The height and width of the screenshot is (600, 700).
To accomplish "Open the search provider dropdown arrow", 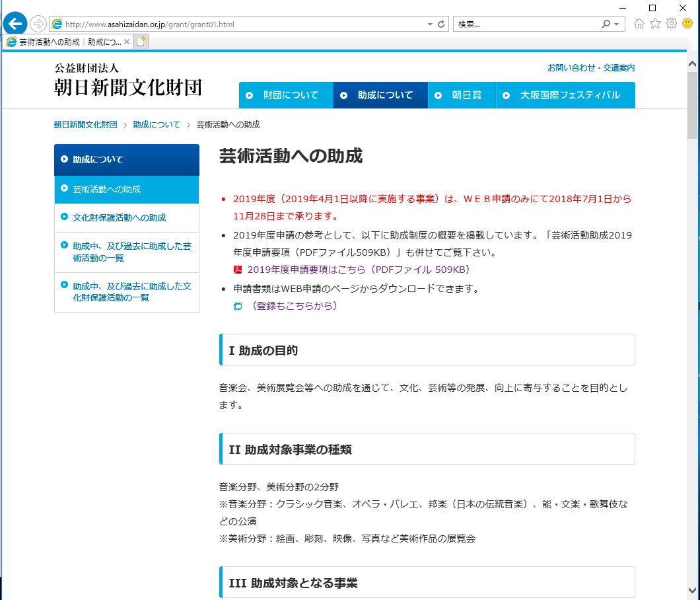I will pos(617,24).
